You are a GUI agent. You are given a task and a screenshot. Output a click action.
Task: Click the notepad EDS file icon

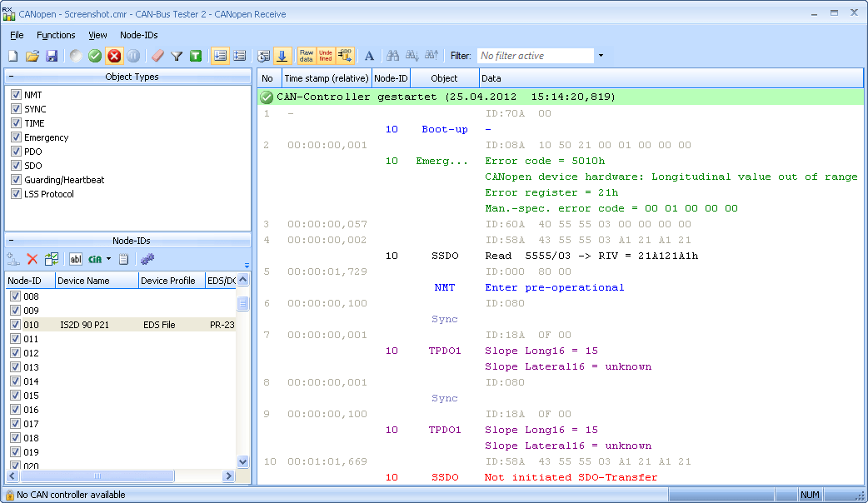[124, 259]
